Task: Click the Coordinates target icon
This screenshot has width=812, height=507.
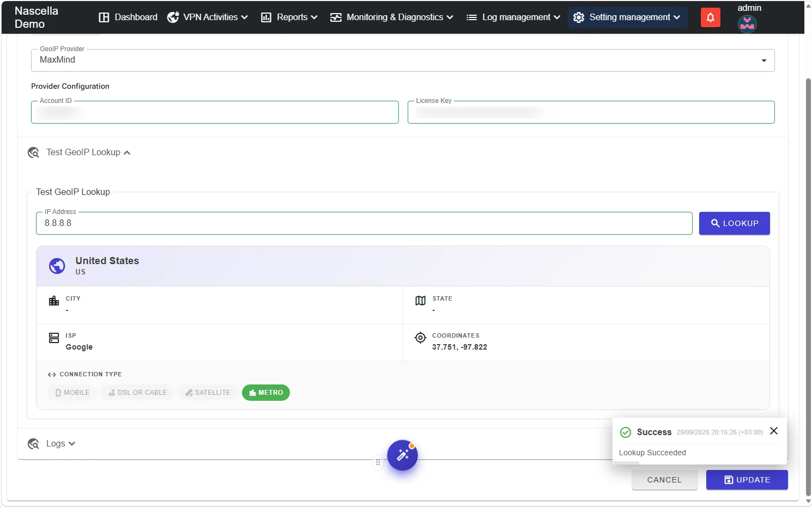Action: (420, 338)
